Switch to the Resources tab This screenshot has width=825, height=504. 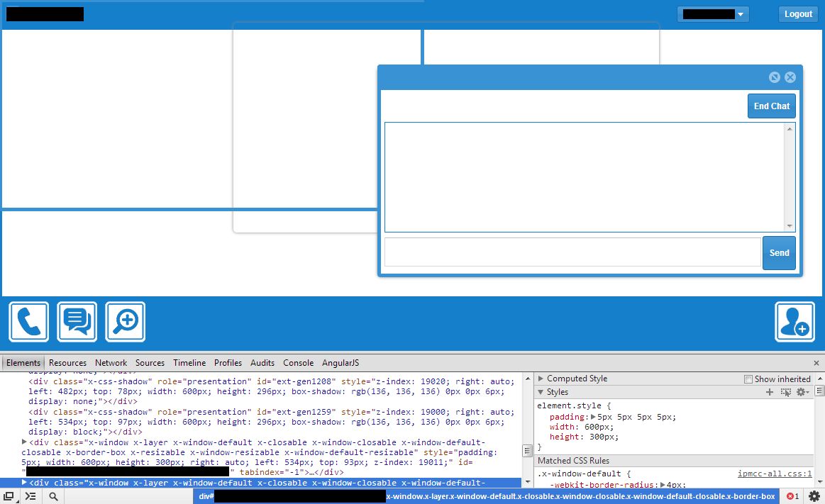pyautogui.click(x=67, y=363)
